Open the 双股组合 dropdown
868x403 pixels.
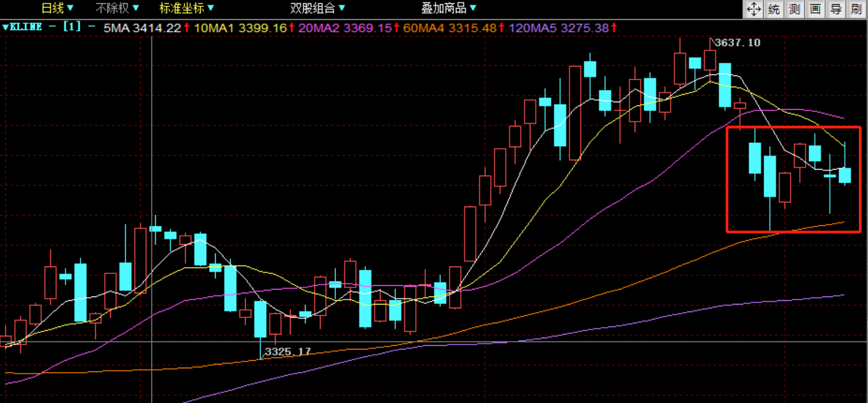(318, 8)
